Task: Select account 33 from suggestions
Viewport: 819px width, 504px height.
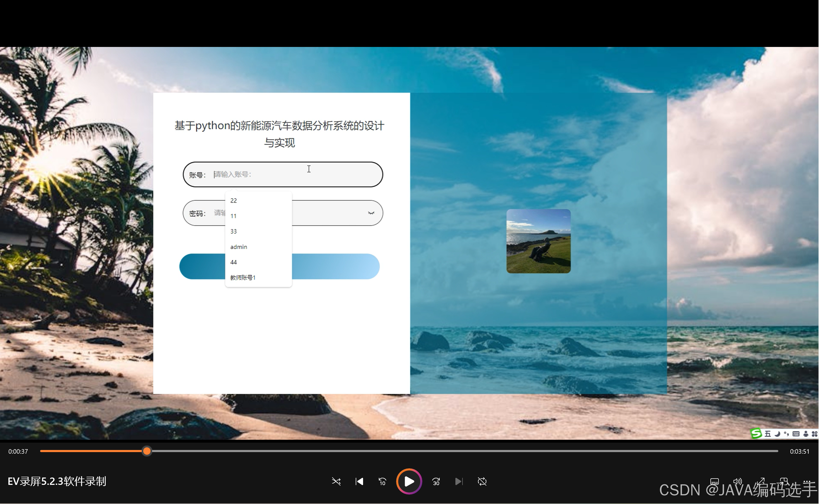Action: point(258,231)
